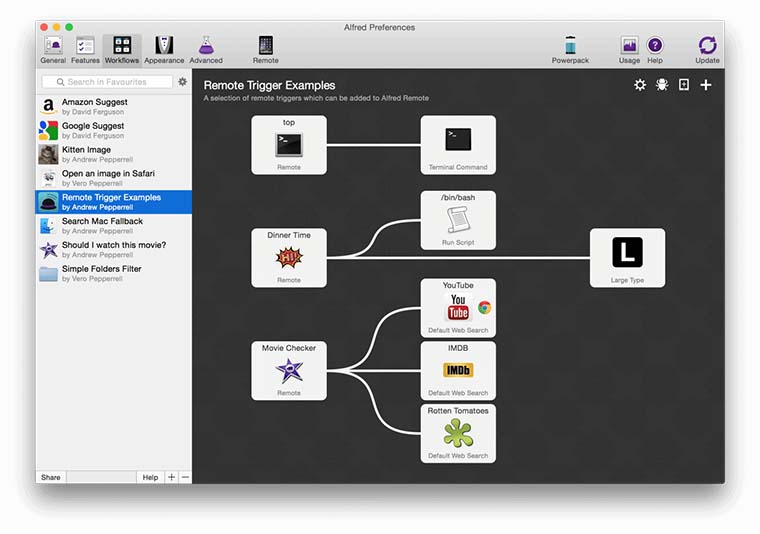Image resolution: width=760 pixels, height=534 pixels.
Task: Open the Workflows preferences tab
Action: (122, 48)
